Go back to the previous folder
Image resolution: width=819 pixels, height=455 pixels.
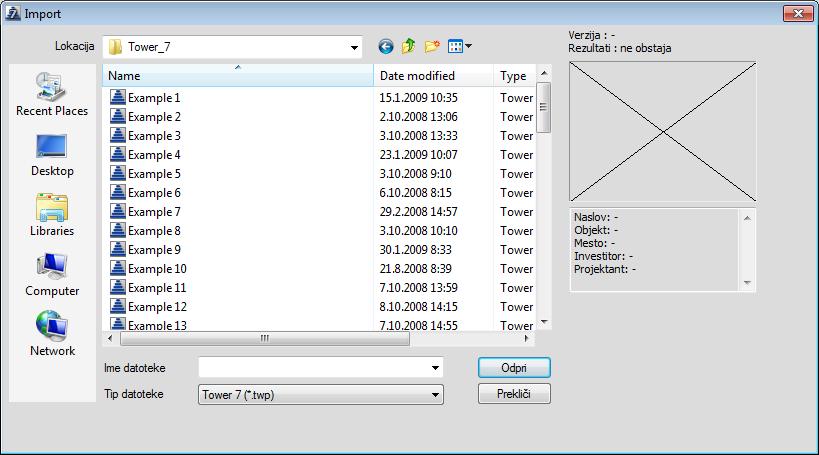pos(385,46)
